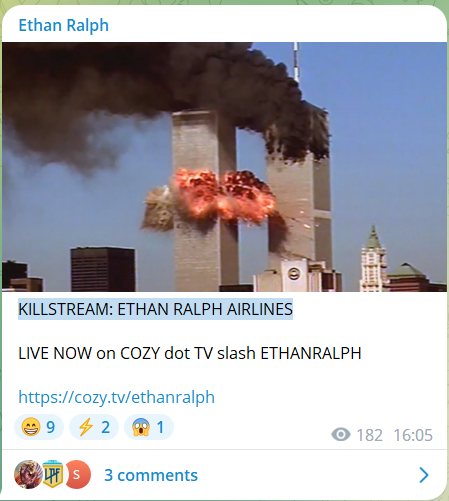Click the 16:05 message timestamp
This screenshot has height=501, width=449.
point(413,435)
